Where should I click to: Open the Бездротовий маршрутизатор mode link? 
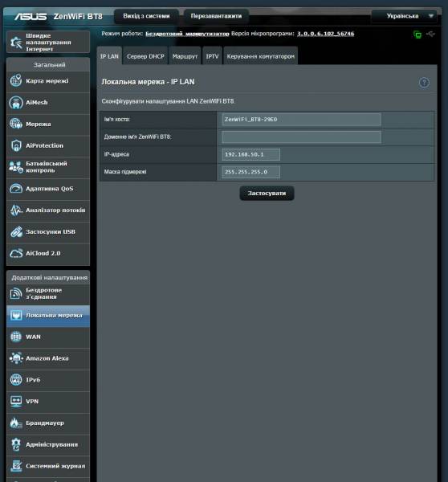187,34
